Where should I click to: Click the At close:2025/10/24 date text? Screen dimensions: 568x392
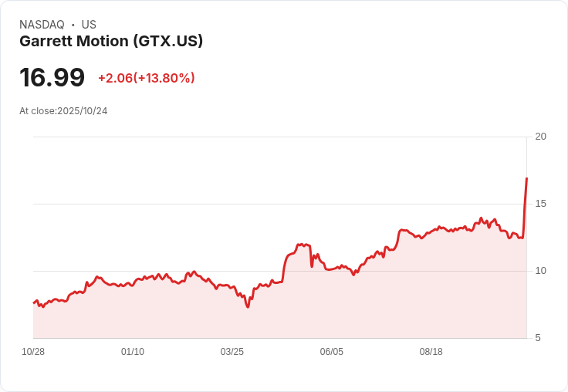click(x=63, y=111)
